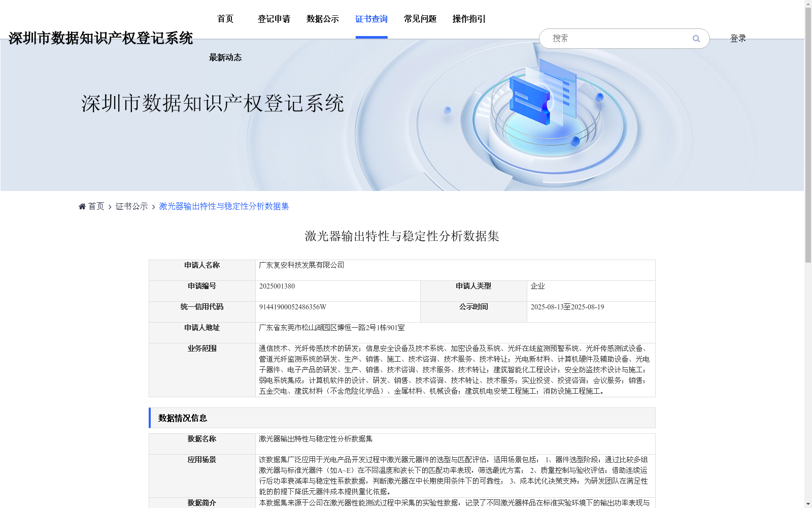
Task: Click the 申请人名称 label cell
Action: 202,270
